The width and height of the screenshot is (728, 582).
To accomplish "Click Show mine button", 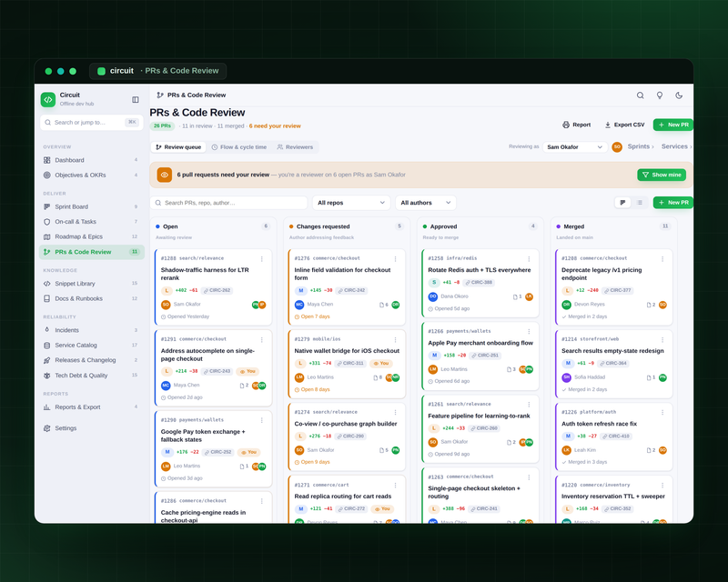I will [x=662, y=175].
